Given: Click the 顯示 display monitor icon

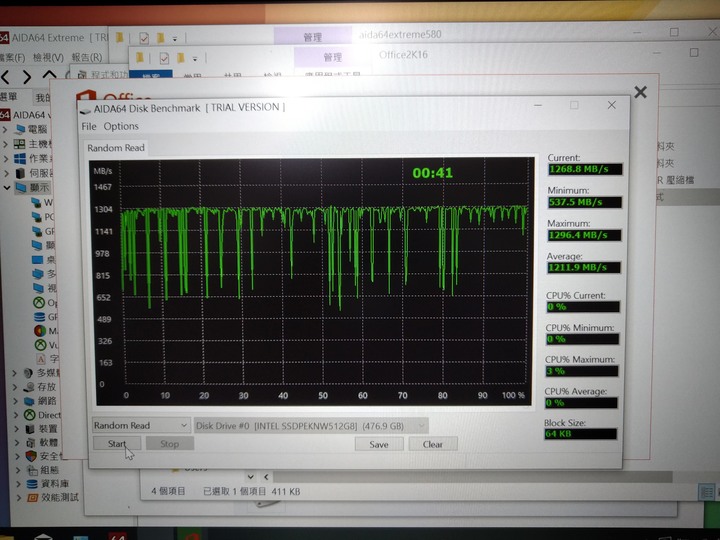Looking at the screenshot, I should point(21,187).
